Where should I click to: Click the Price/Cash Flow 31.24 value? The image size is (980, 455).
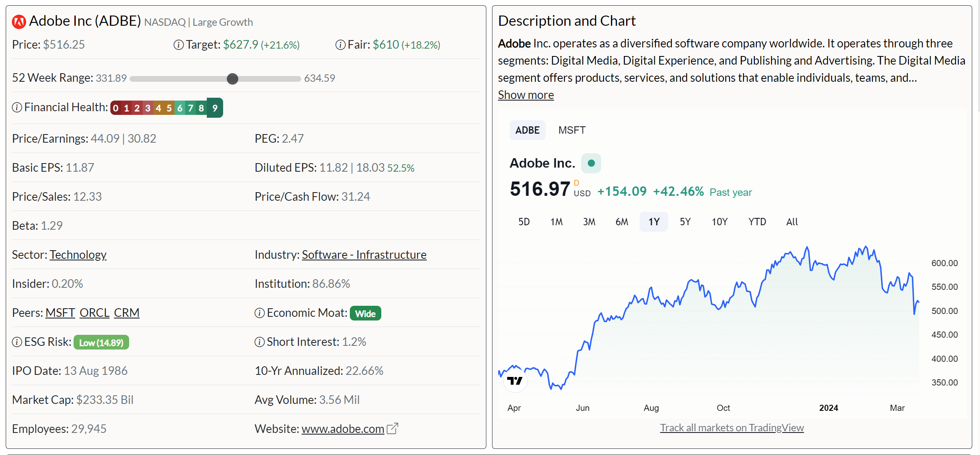click(x=356, y=197)
